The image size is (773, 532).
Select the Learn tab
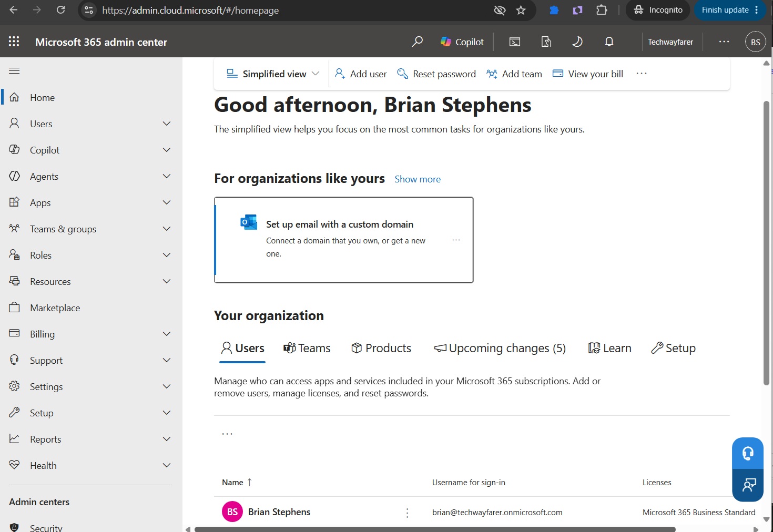coord(609,348)
